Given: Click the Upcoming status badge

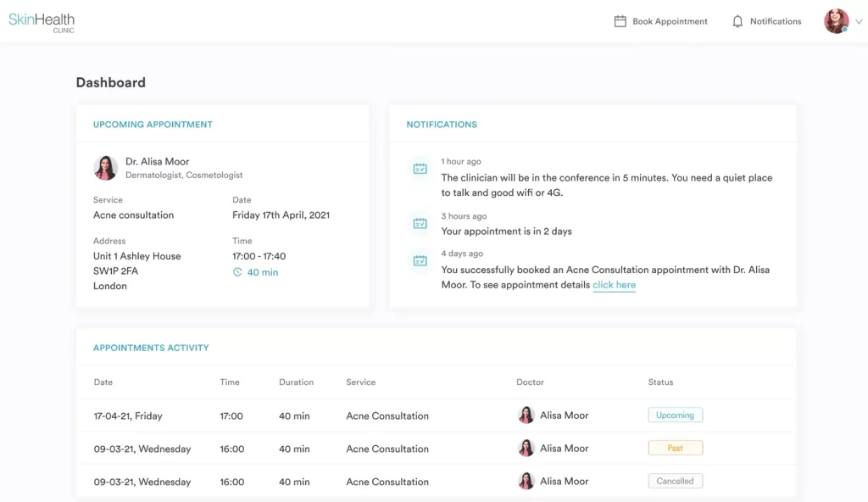Looking at the screenshot, I should pyautogui.click(x=675, y=415).
